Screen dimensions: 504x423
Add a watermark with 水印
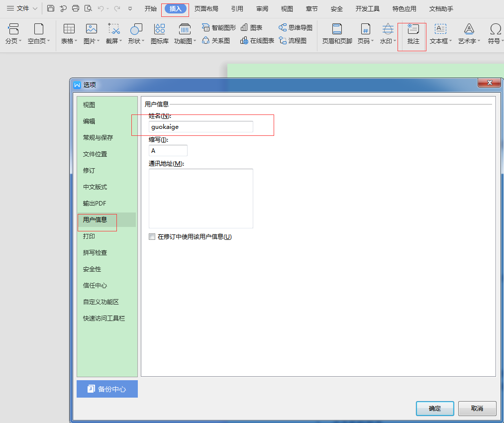[388, 34]
